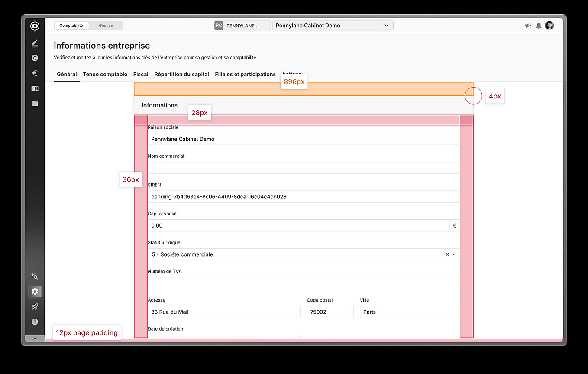The image size is (588, 374).
Task: Open the euro transactions section in sidebar
Action: coord(35,73)
